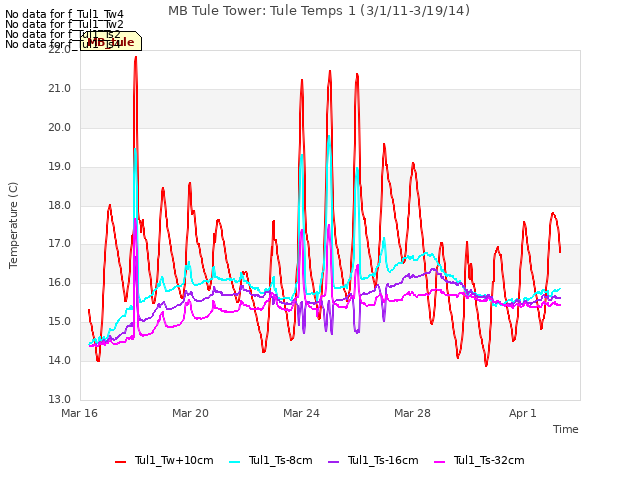The height and width of the screenshot is (480, 640).
Task: Click the 15.0 y-axis tick label
Action: coord(60,322)
